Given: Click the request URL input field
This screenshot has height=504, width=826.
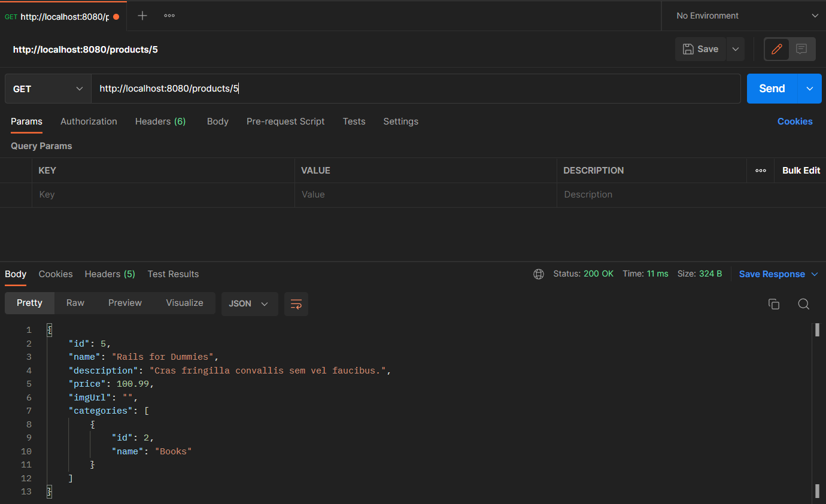Looking at the screenshot, I should click(x=359, y=88).
